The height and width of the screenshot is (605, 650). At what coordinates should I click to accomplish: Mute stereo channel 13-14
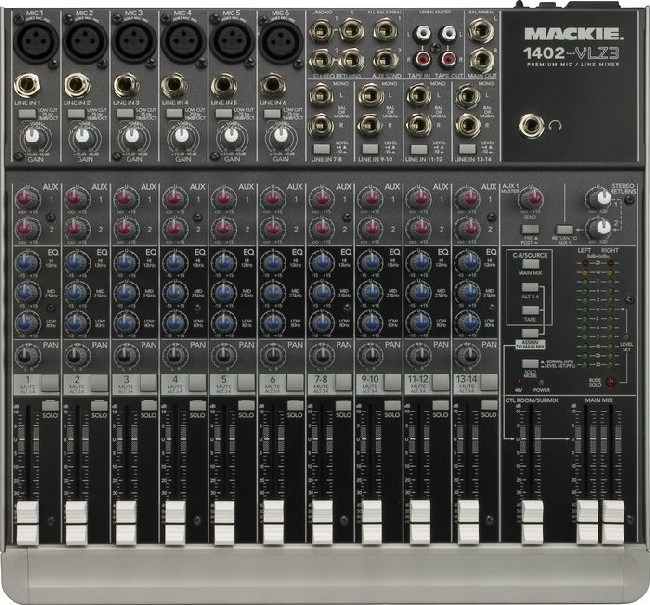[489, 383]
